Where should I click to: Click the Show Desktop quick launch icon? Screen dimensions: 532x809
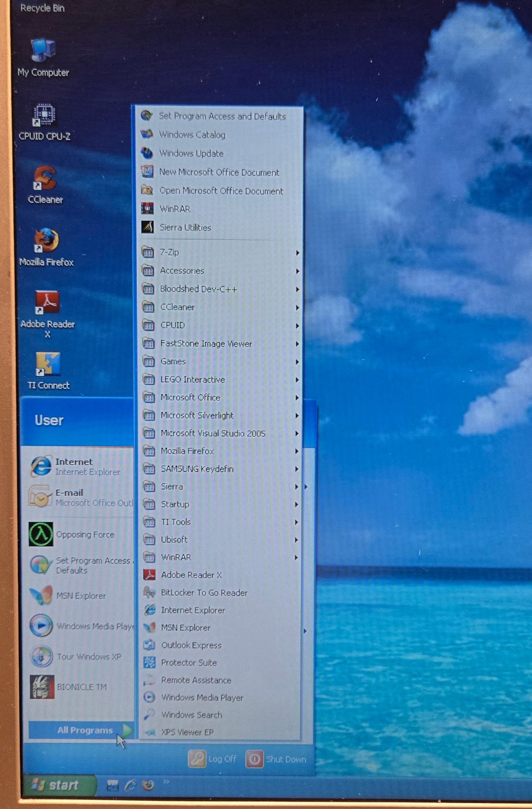112,785
